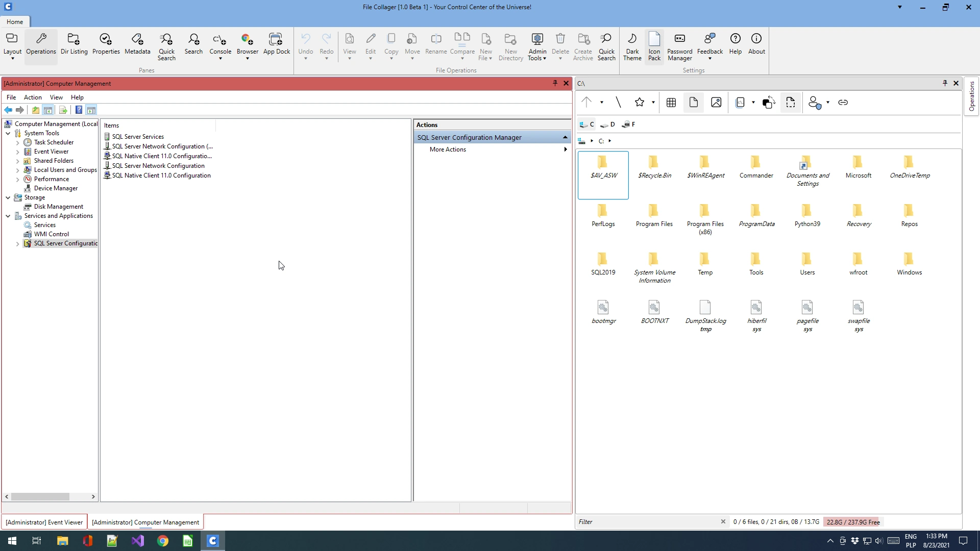
Task: Click Quick Search in File Operations
Action: click(606, 46)
